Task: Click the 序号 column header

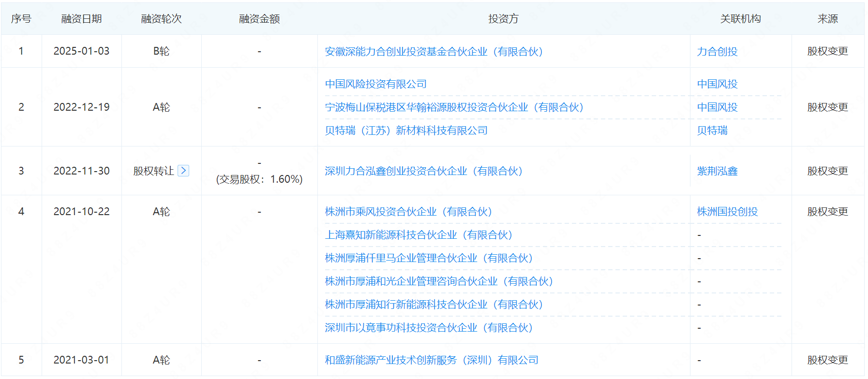Action: pyautogui.click(x=21, y=19)
